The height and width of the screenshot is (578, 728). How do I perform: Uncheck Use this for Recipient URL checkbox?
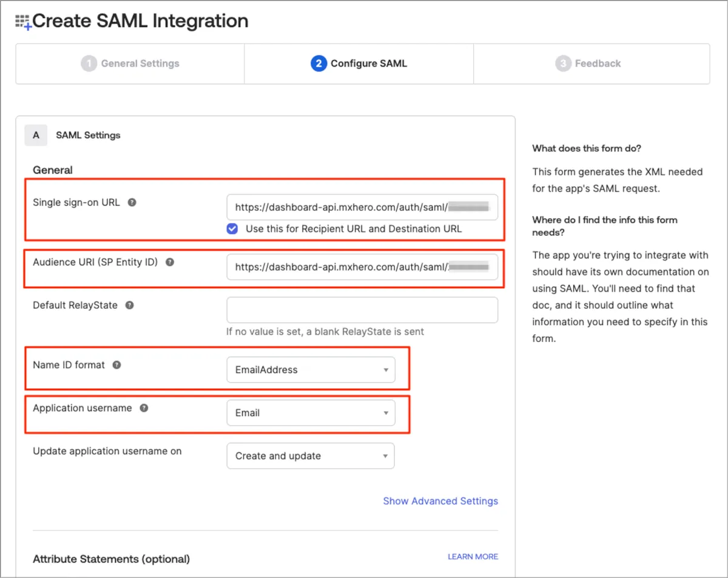point(232,229)
